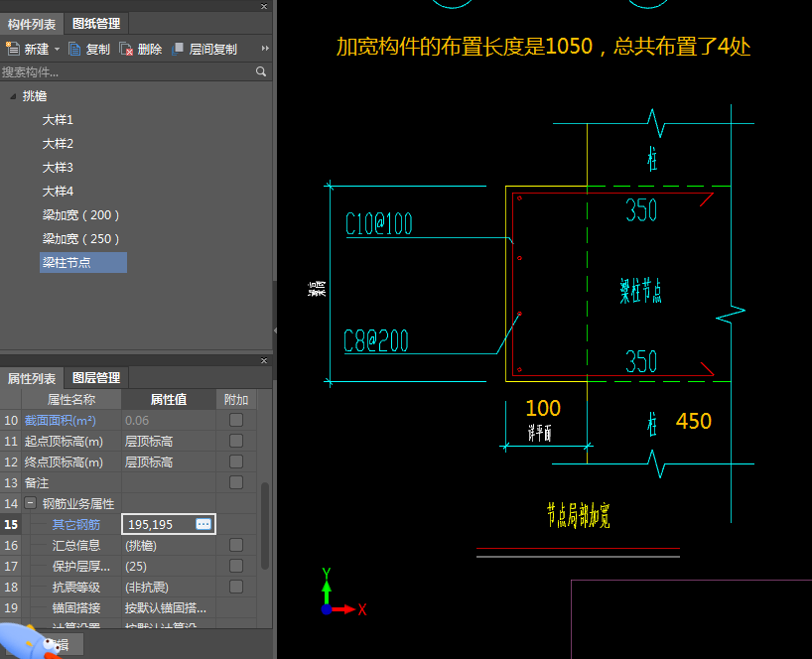Viewport: 812px width, 659px height.
Task: Click the XY coordinate axis icon
Action: 342,593
